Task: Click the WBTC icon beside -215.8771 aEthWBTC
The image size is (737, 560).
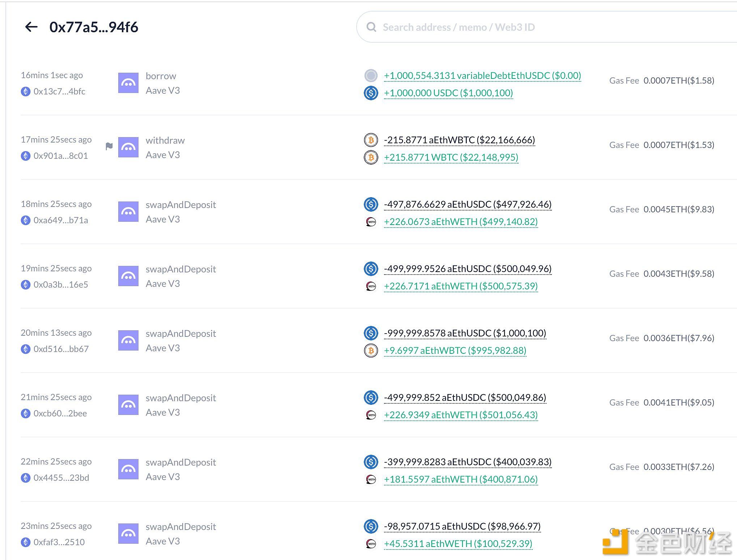Action: point(371,140)
